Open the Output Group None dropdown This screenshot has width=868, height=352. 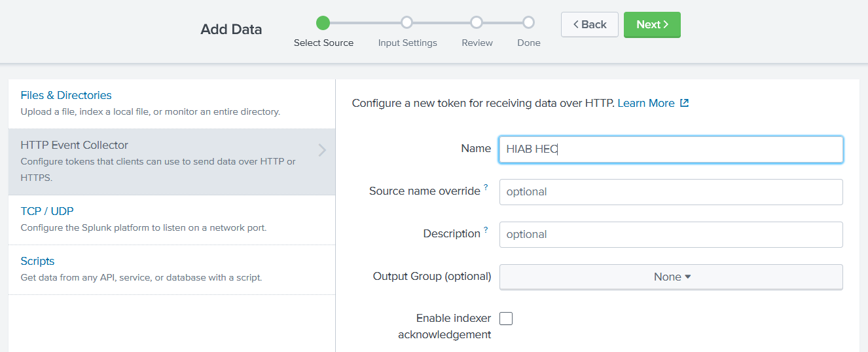click(671, 277)
